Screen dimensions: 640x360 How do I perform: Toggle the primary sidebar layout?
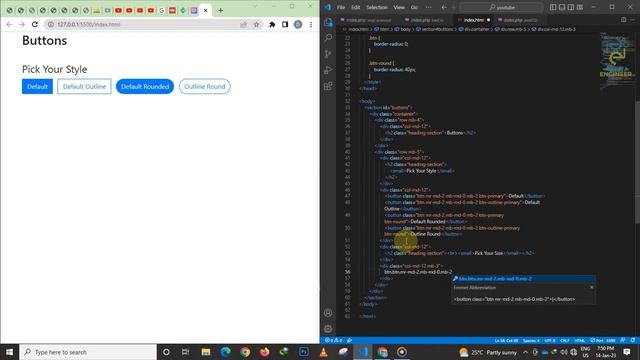click(x=553, y=7)
